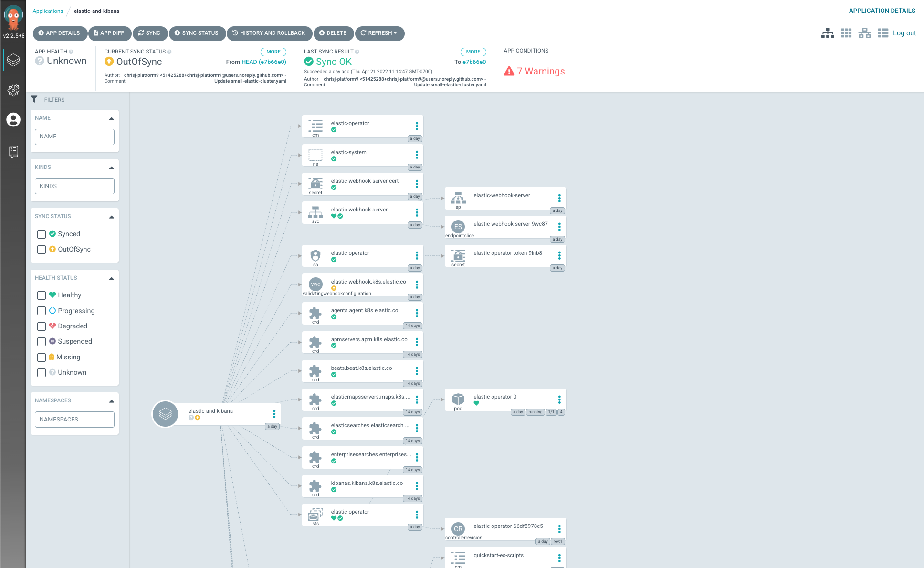Collapse the NAME filter section

pyautogui.click(x=112, y=119)
